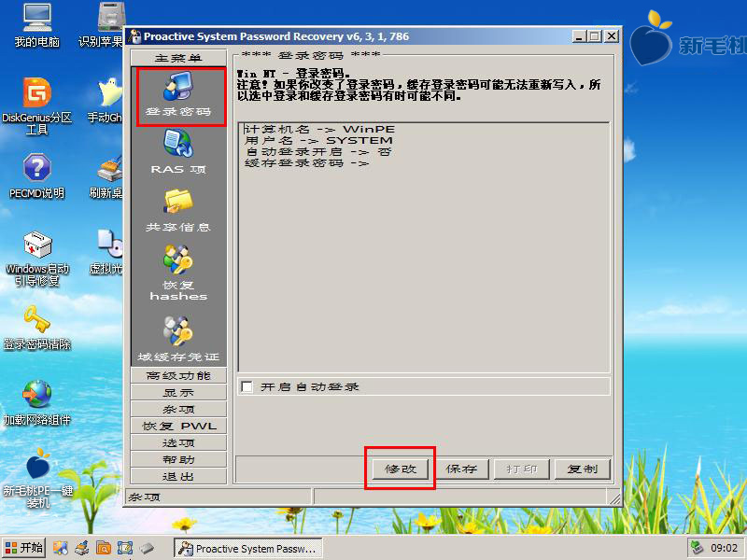The height and width of the screenshot is (560, 747).
Task: Click the gray drive quick launch icon
Action: (147, 548)
